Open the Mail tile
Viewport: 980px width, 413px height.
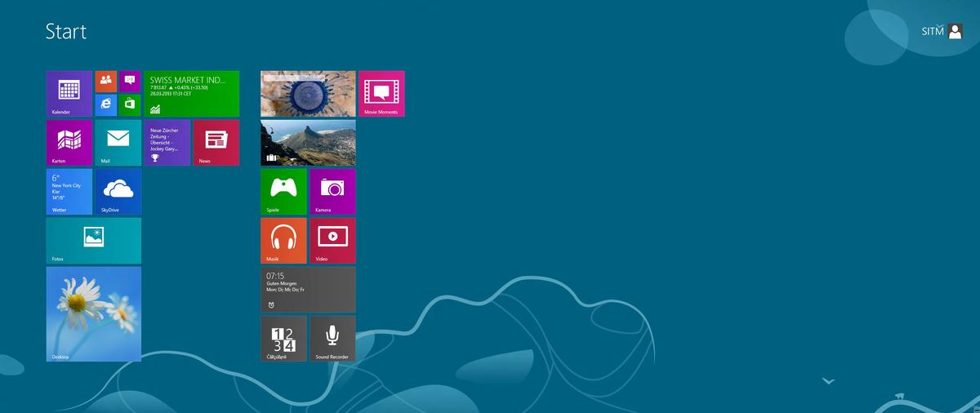(x=118, y=143)
